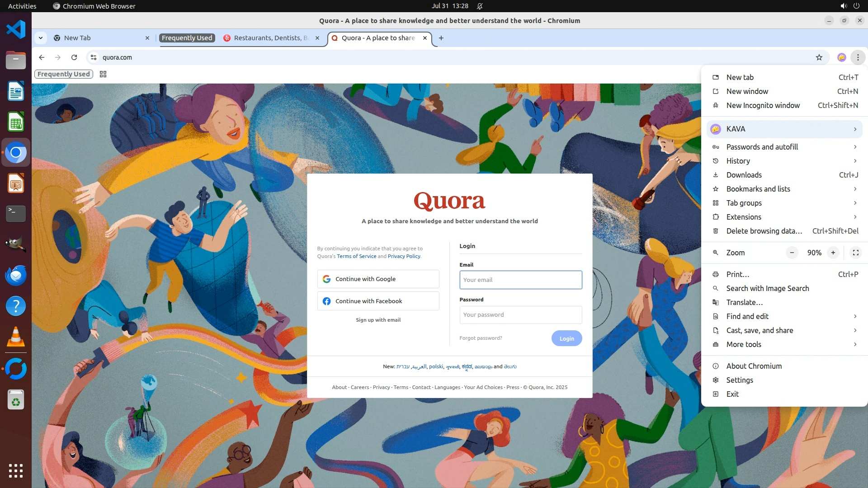Screen dimensions: 868x488
Task: Open Settings from the Chromium menu
Action: [x=740, y=380]
